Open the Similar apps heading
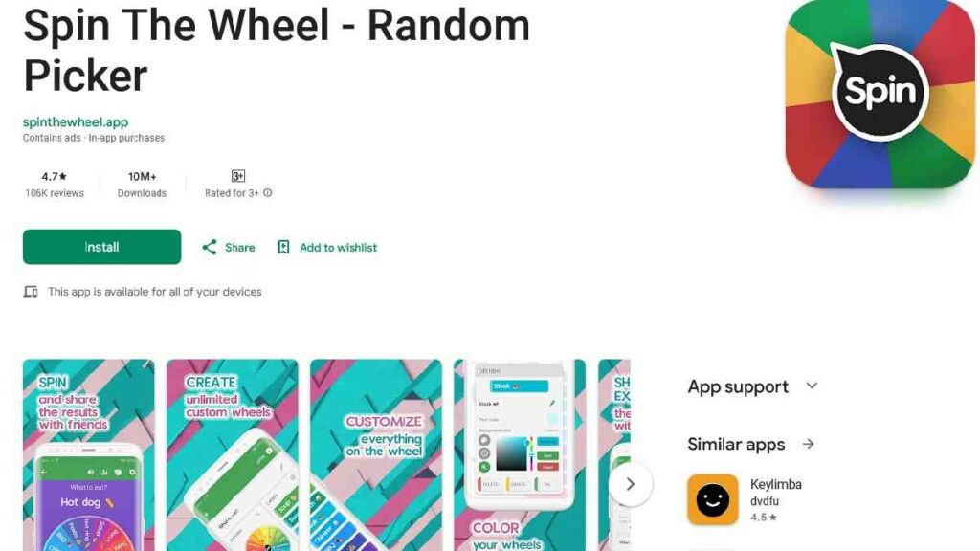 (x=736, y=444)
